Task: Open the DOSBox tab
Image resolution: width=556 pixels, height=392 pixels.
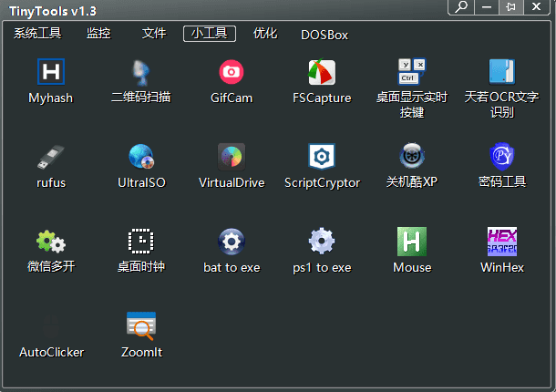Action: (324, 35)
